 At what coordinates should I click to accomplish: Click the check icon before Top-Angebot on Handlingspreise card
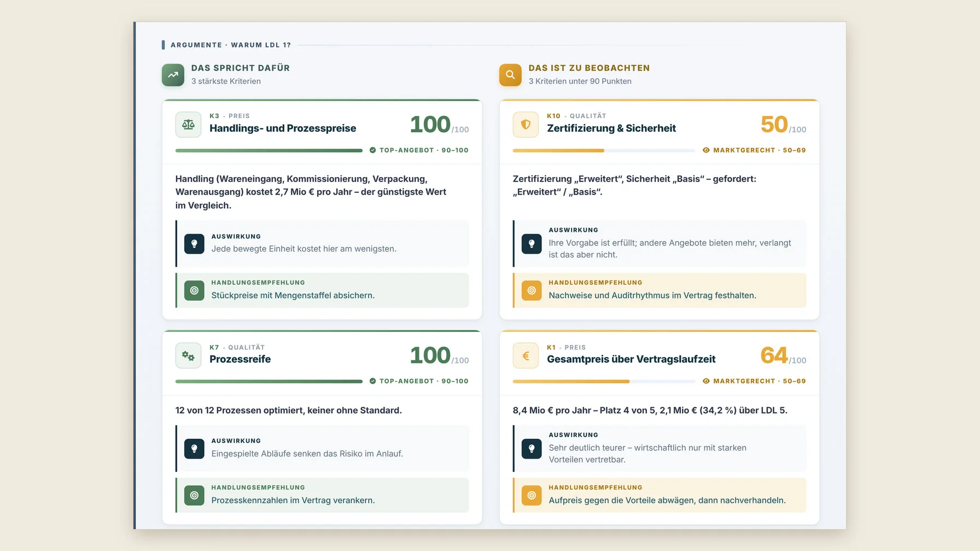click(x=372, y=150)
